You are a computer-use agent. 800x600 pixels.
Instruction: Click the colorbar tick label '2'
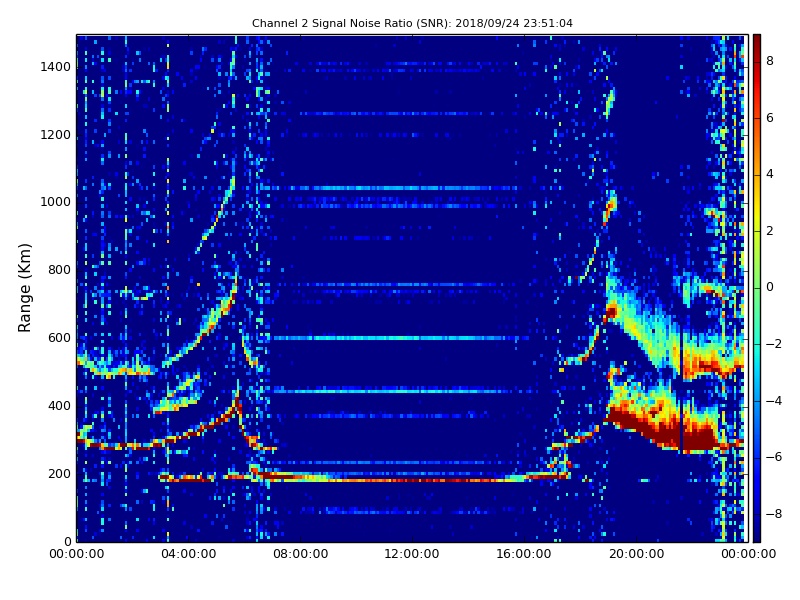pyautogui.click(x=770, y=231)
